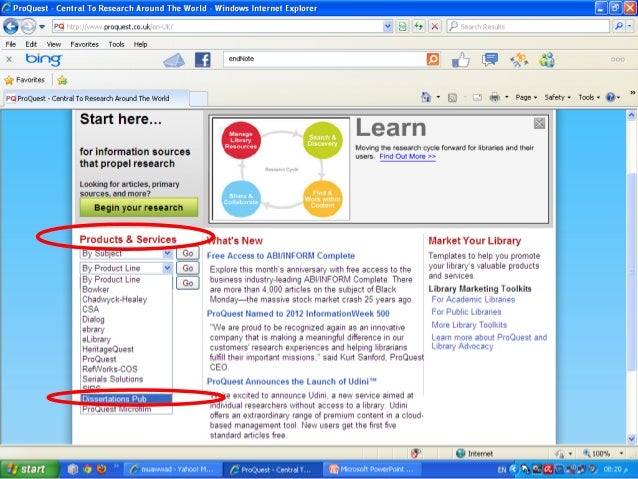Image resolution: width=638 pixels, height=479 pixels.
Task: Open the search provider dropdown arrow
Action: coord(629,27)
